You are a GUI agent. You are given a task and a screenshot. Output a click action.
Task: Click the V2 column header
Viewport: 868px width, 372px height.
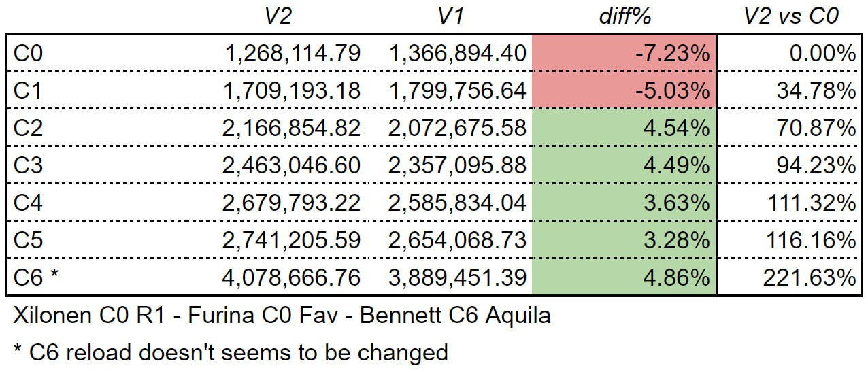(278, 17)
